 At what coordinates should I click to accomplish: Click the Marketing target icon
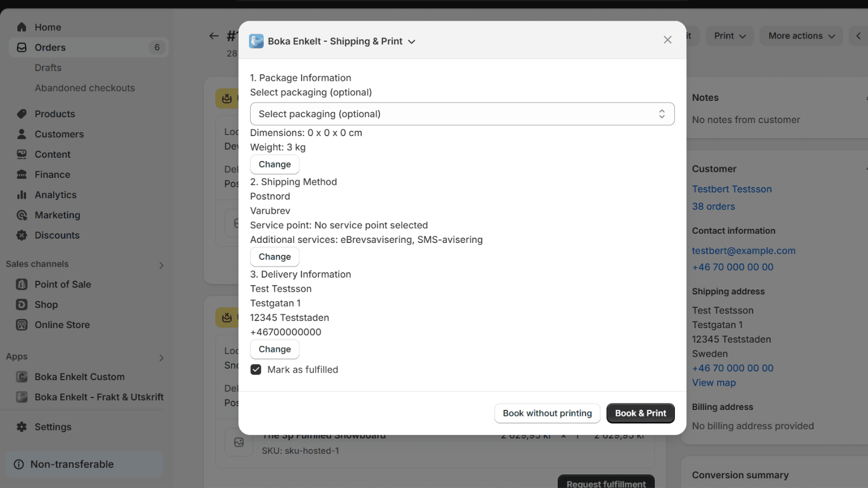(x=22, y=215)
